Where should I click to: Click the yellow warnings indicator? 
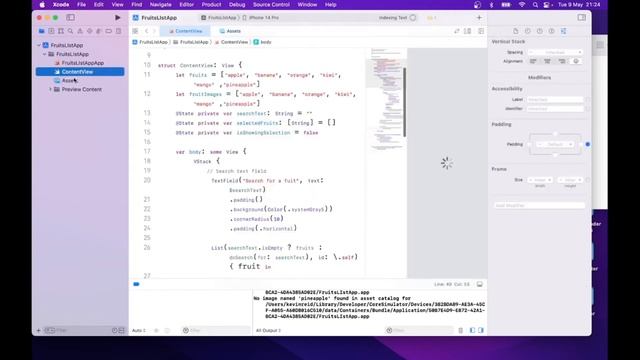tap(431, 18)
